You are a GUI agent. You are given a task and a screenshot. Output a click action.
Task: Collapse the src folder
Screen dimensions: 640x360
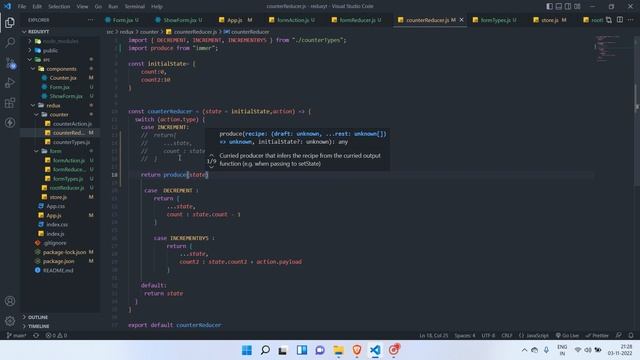point(60,60)
